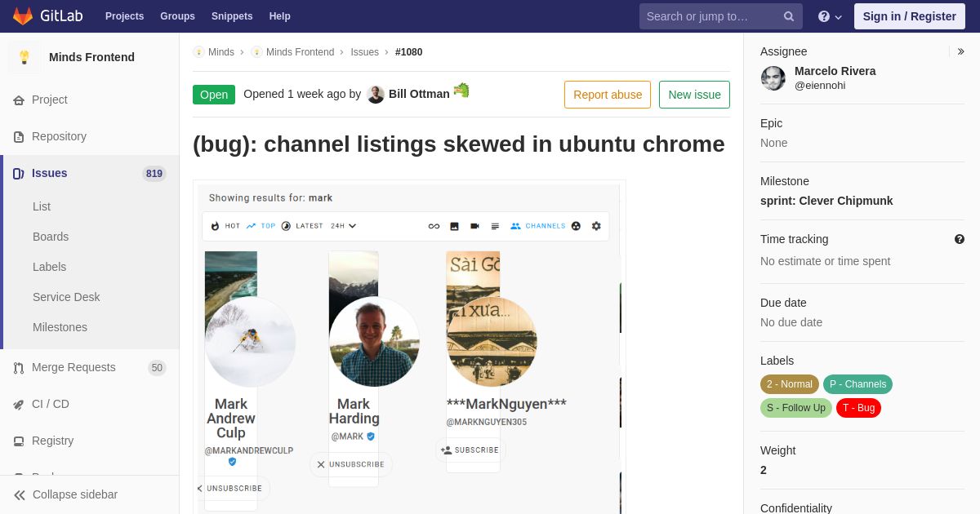Click the 2 - Normal label
Image resolution: width=980 pixels, height=514 pixels.
[790, 384]
